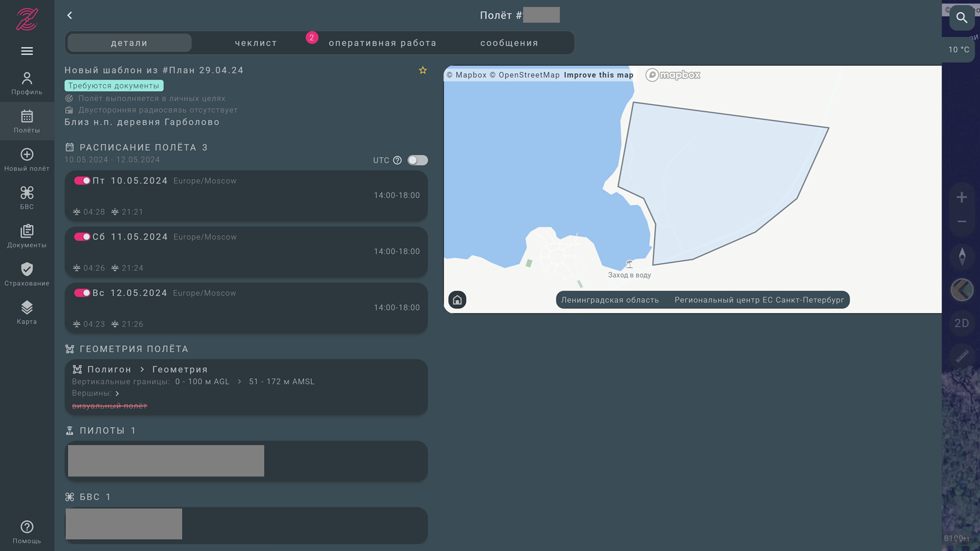
Task: Switch to the сообщения tab
Action: pyautogui.click(x=509, y=43)
